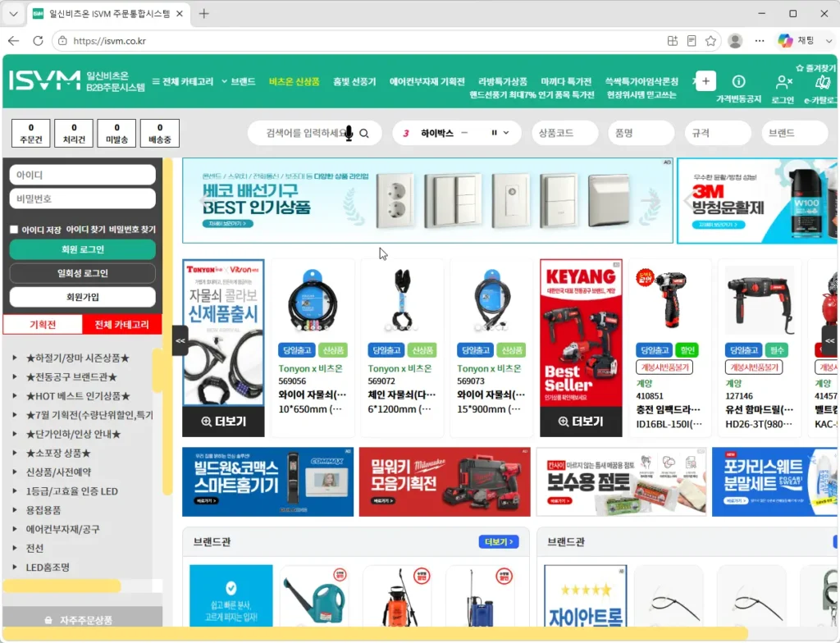The image size is (840, 643).
Task: Open the 밀워키 모음기획전 banner
Action: click(445, 481)
